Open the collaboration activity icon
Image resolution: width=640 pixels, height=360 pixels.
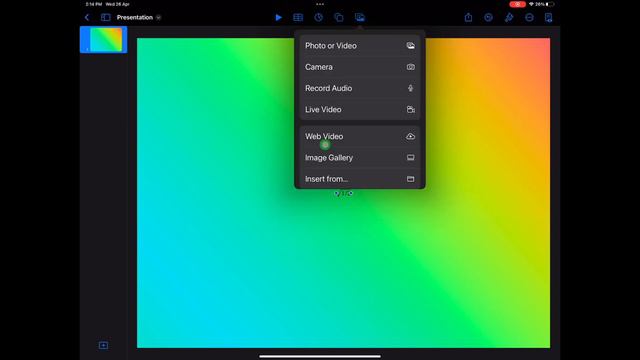pos(489,18)
